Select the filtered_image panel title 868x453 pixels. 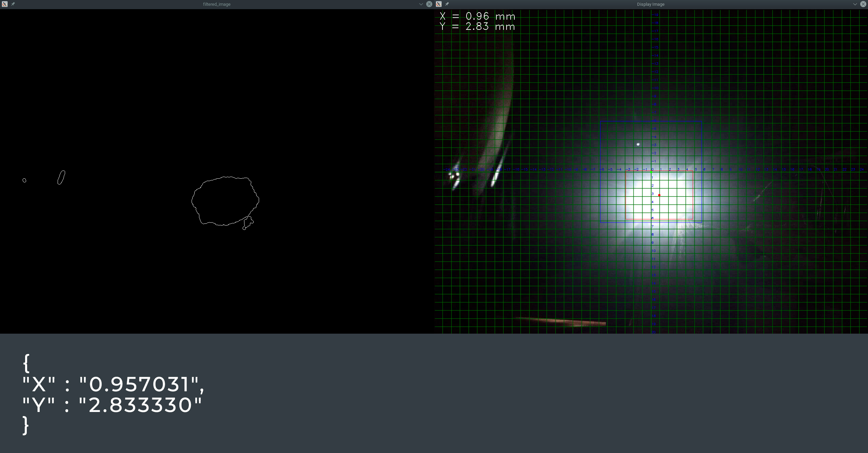[x=217, y=4]
